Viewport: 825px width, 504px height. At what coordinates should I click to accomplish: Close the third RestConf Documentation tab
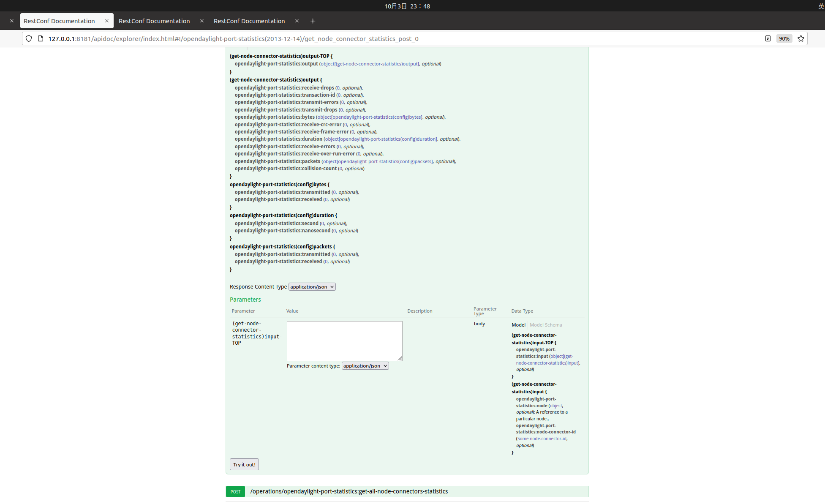tap(297, 21)
